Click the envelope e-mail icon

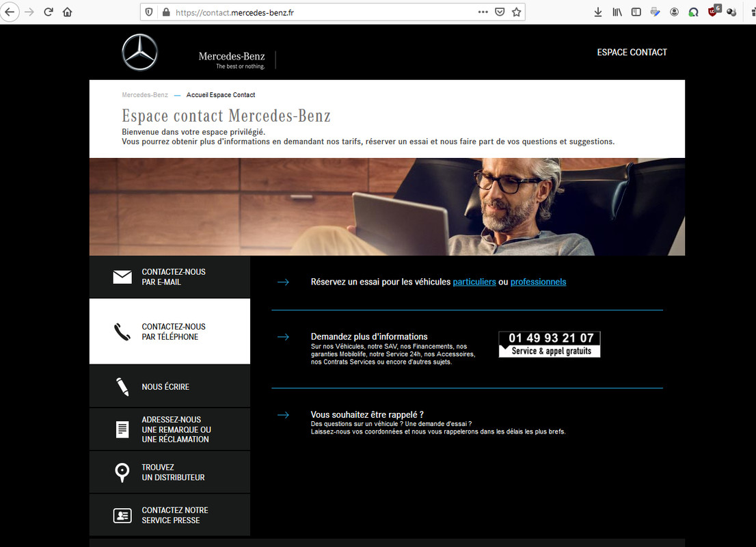(122, 277)
